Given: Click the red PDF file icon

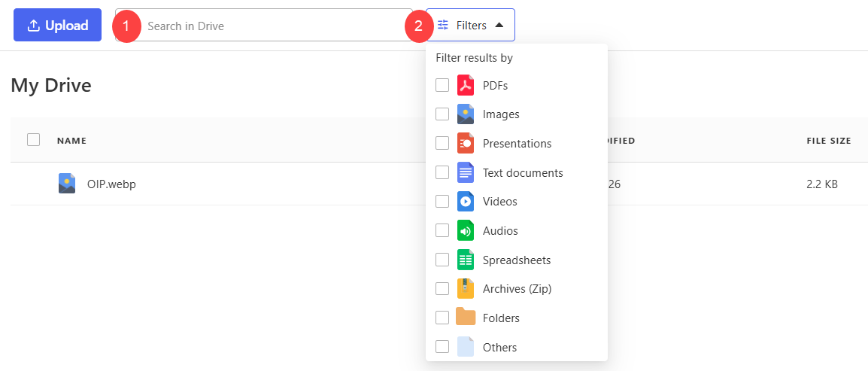Looking at the screenshot, I should point(466,85).
